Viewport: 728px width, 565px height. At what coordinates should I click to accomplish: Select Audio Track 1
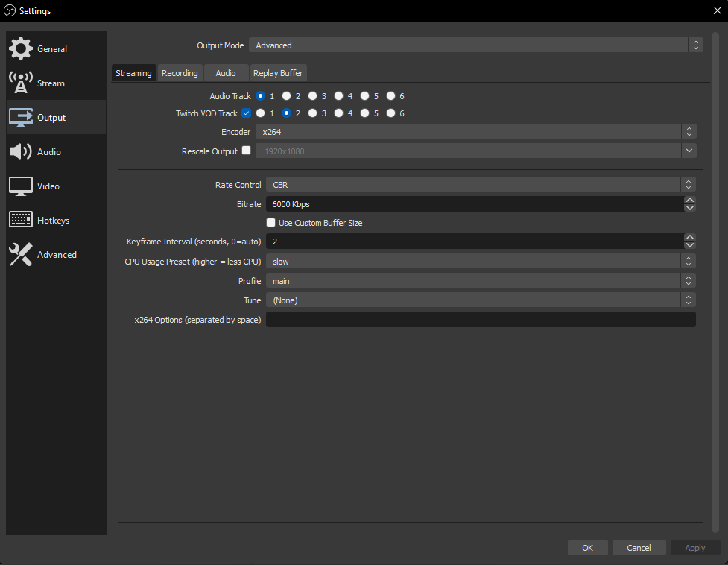(x=261, y=95)
